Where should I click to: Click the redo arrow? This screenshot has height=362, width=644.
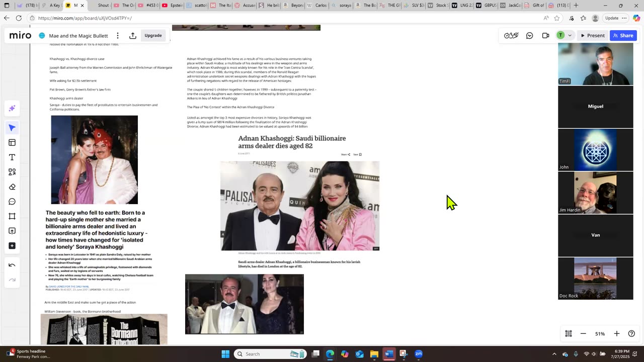12,280
